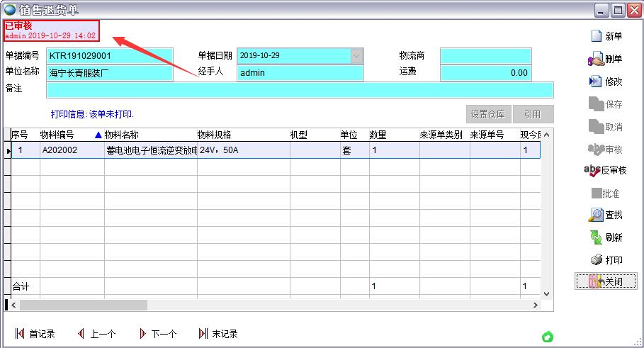Click table's vertical scrollbar down arrow
Viewport: 644px width, 348px height.
pos(546,293)
